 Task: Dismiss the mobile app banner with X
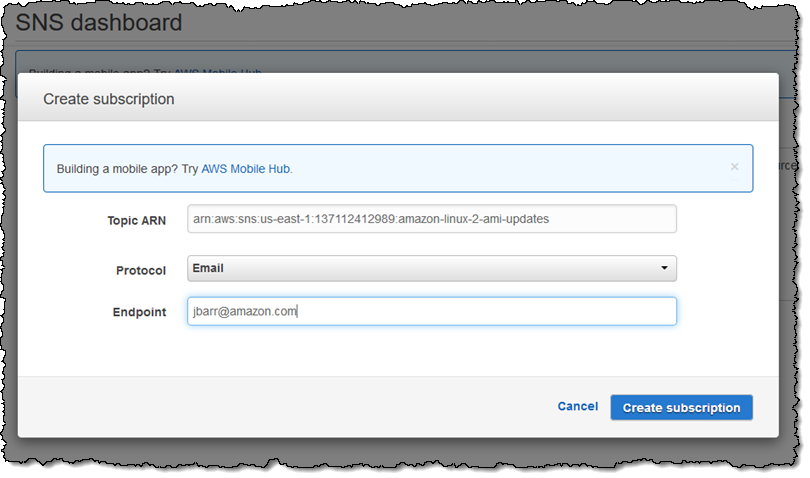coord(735,167)
